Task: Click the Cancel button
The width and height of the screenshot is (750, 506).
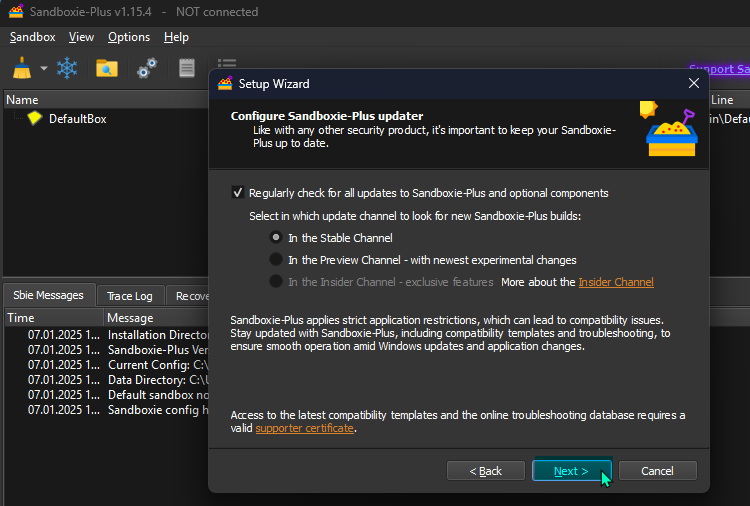Action: pyautogui.click(x=658, y=471)
